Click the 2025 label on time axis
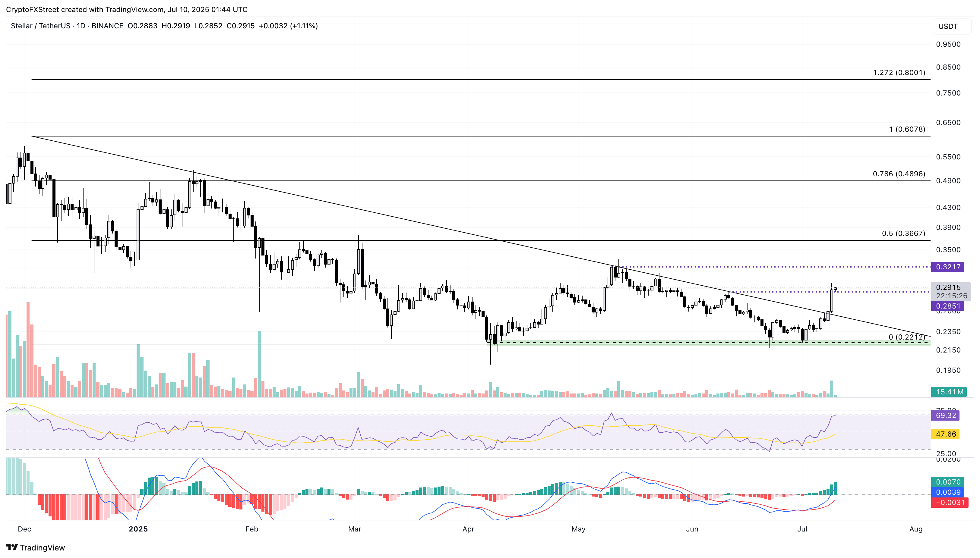This screenshot has height=558, width=980. point(138,529)
